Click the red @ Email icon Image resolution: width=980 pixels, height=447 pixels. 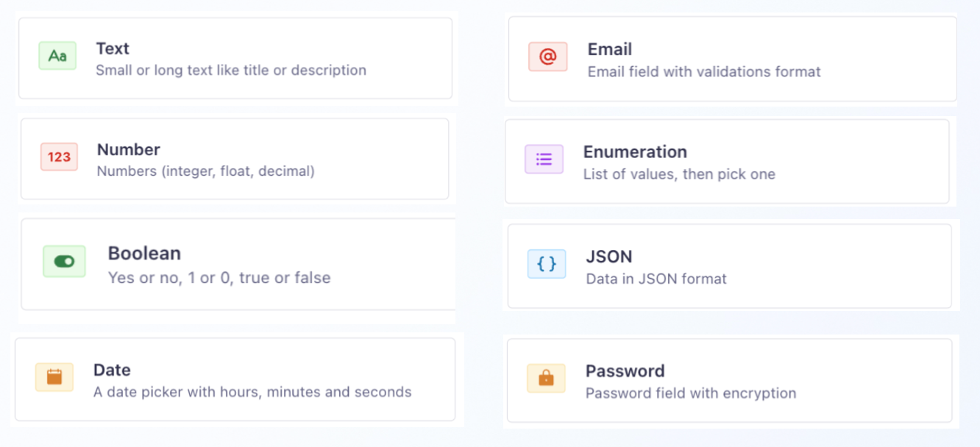(547, 57)
